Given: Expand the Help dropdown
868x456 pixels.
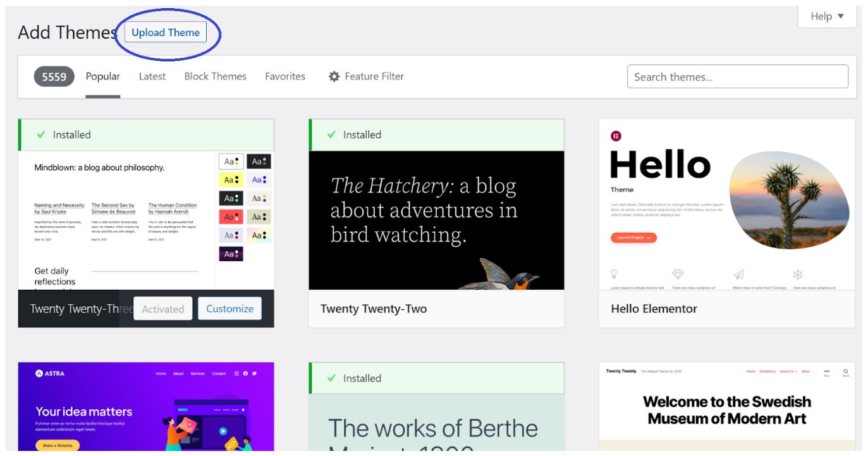Looking at the screenshot, I should point(827,16).
